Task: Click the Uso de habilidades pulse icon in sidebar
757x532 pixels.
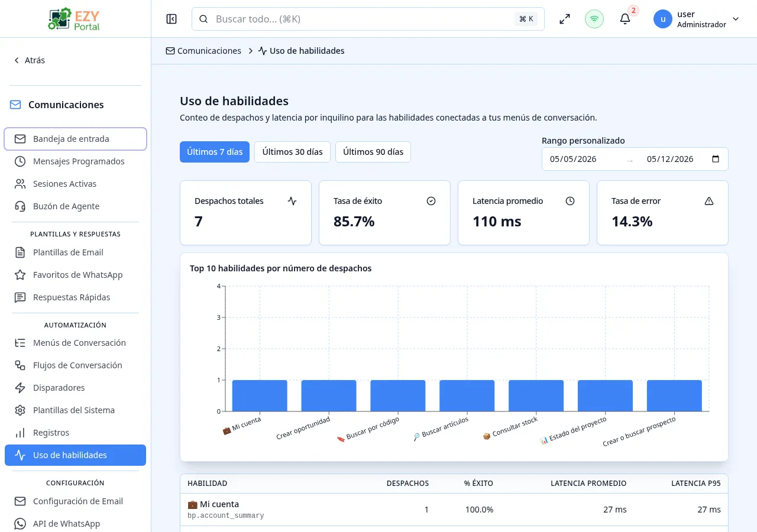Action: [x=20, y=455]
